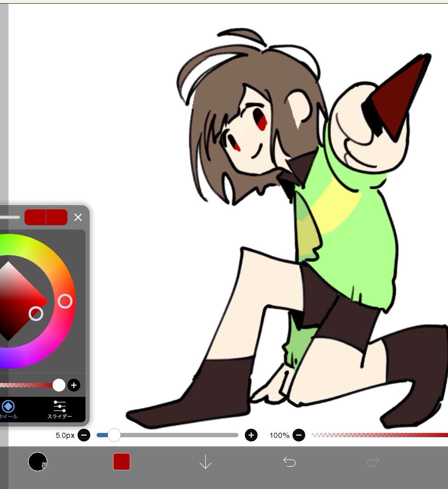The width and height of the screenshot is (448, 489).
Task: Tap the down arrow icon in toolbar
Action: (x=205, y=462)
